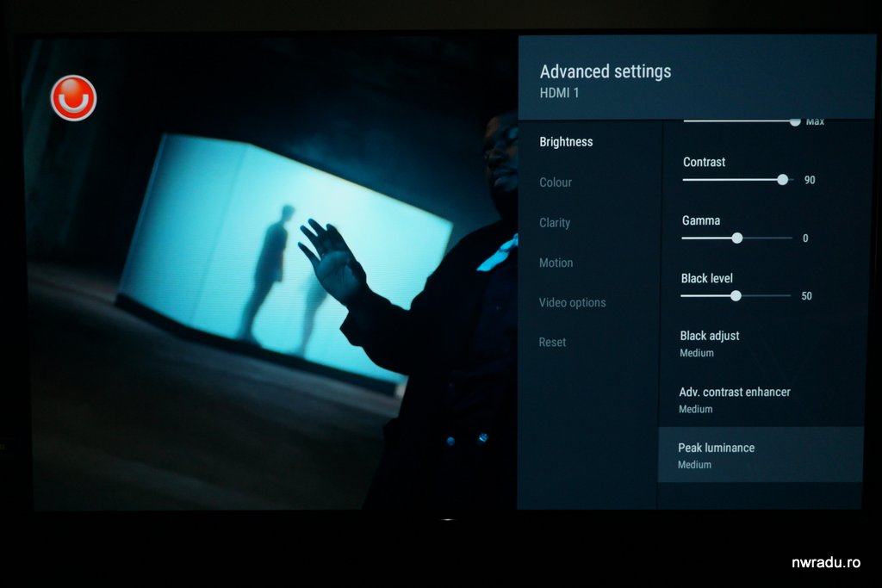882x588 pixels.
Task: Click the Gamma label
Action: point(701,220)
